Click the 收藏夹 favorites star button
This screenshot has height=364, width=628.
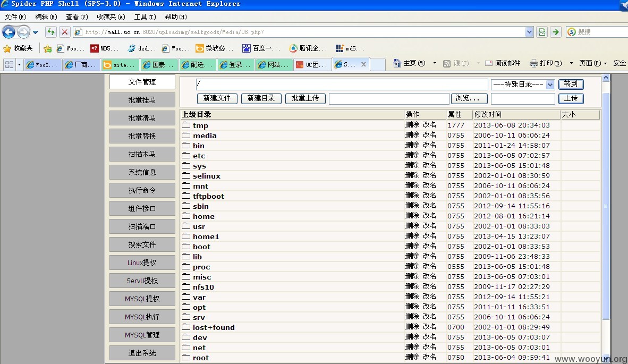point(18,48)
